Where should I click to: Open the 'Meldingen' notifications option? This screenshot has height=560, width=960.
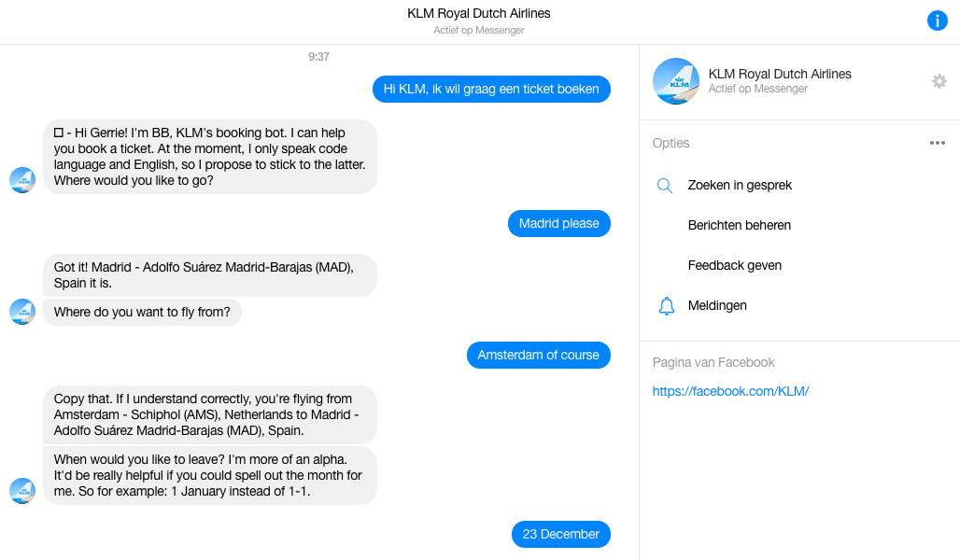(716, 306)
